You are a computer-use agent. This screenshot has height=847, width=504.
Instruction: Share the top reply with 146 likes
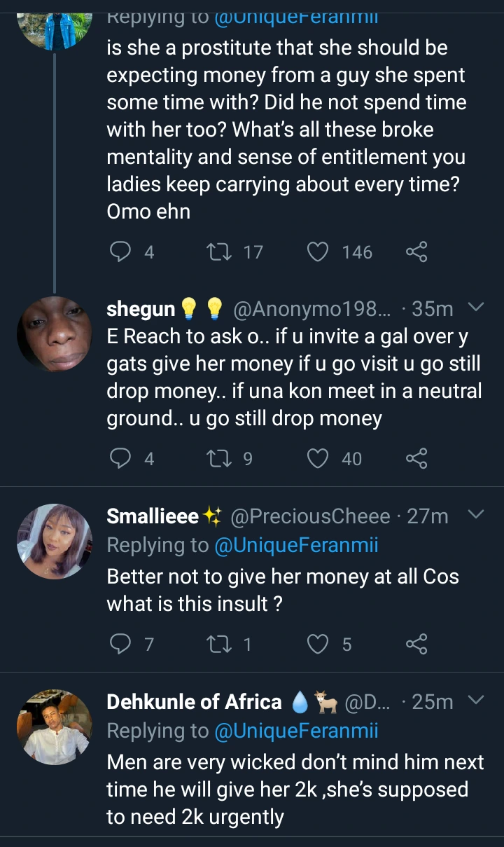416,252
